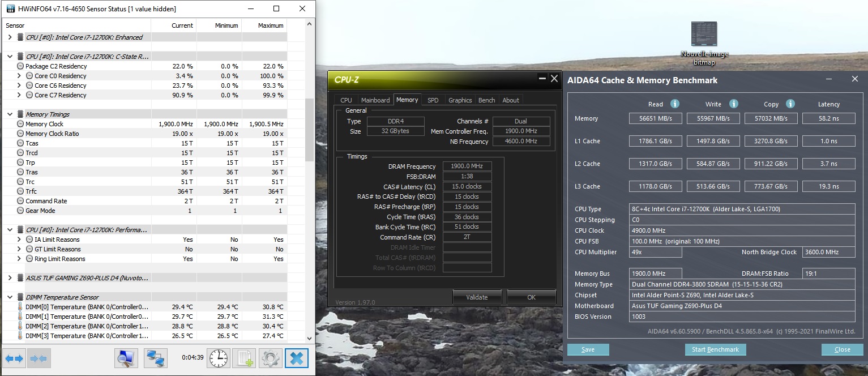Screen dimensions: 868x376
Task: Click the clock icon beside Memory Clock Ratio row
Action: click(20, 134)
